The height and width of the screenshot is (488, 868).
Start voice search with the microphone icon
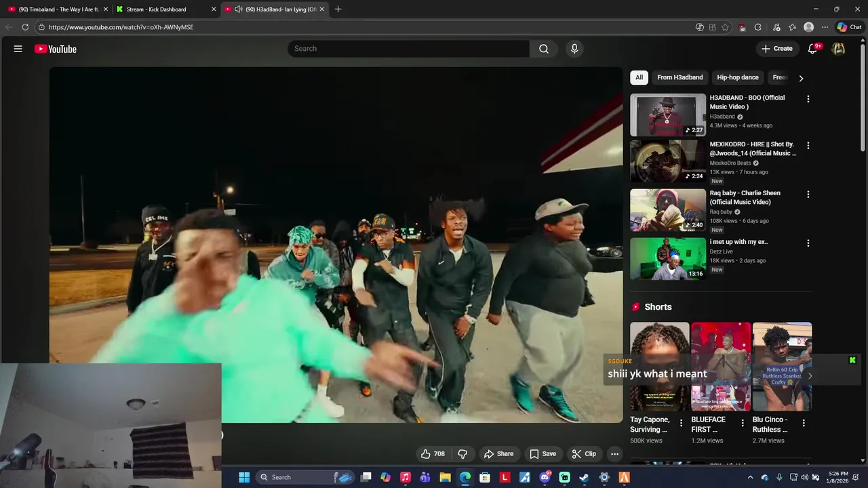(574, 49)
